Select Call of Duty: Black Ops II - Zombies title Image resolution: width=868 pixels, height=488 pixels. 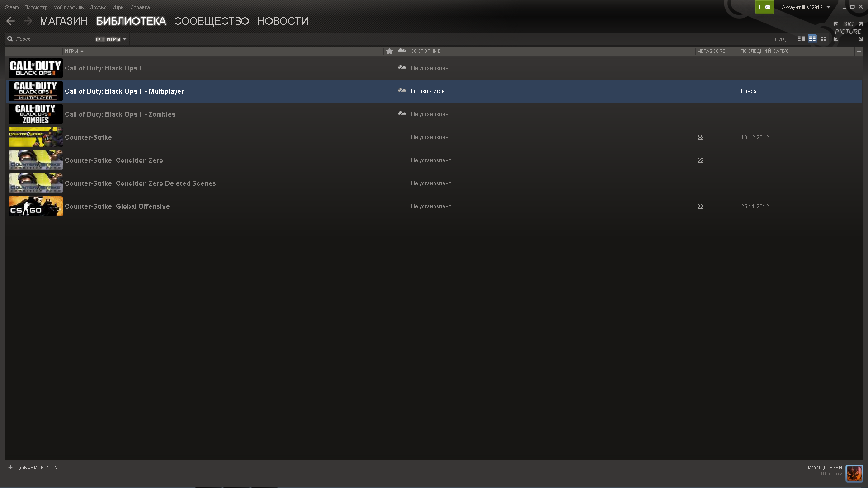120,114
